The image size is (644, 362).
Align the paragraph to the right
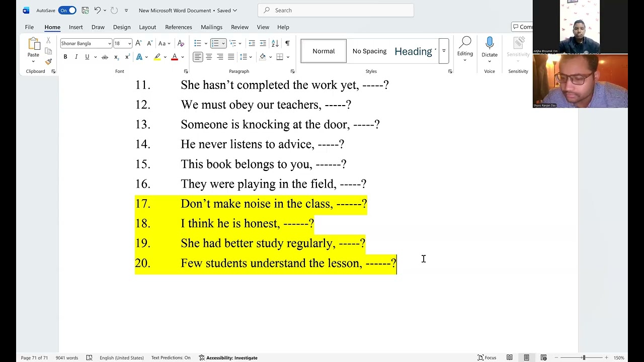[220, 57]
